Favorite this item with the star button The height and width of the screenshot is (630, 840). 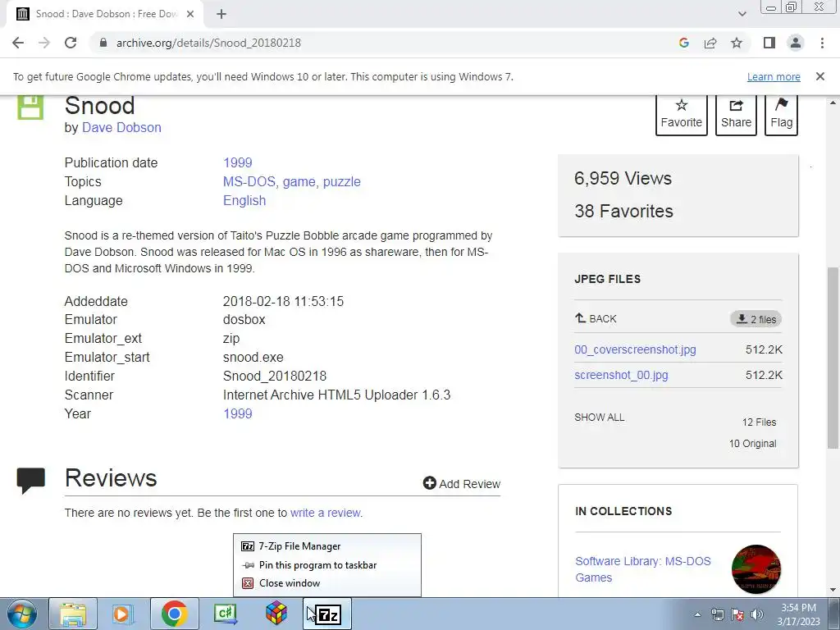pyautogui.click(x=682, y=114)
